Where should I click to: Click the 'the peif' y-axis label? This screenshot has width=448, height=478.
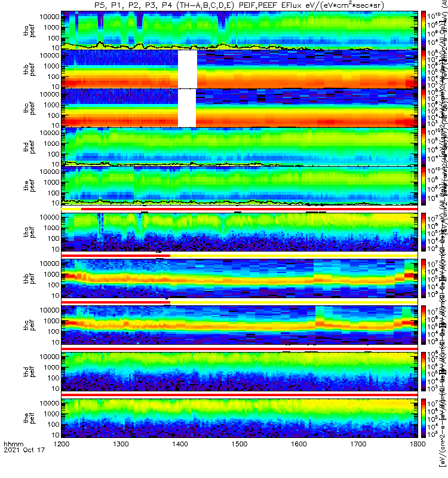tap(29, 418)
